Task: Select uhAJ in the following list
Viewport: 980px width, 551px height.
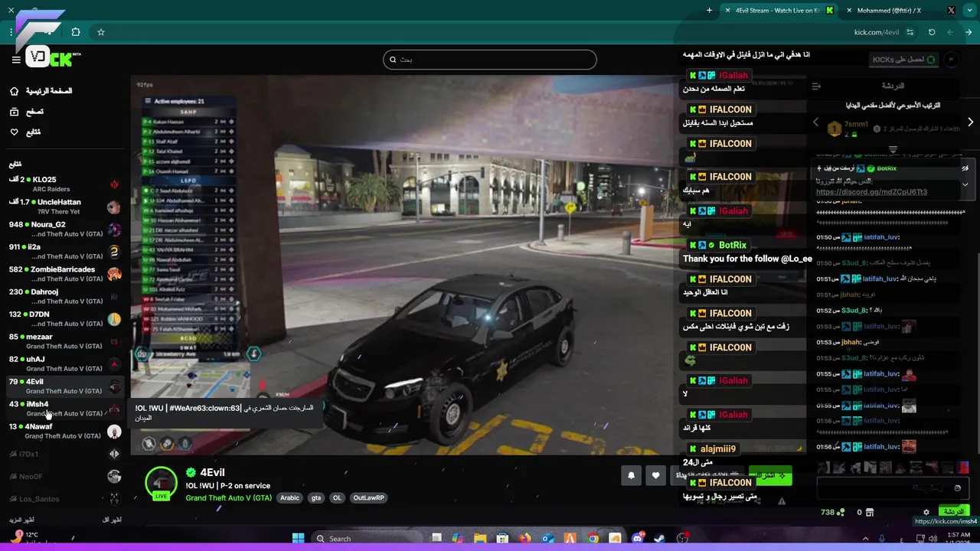Action: point(65,364)
